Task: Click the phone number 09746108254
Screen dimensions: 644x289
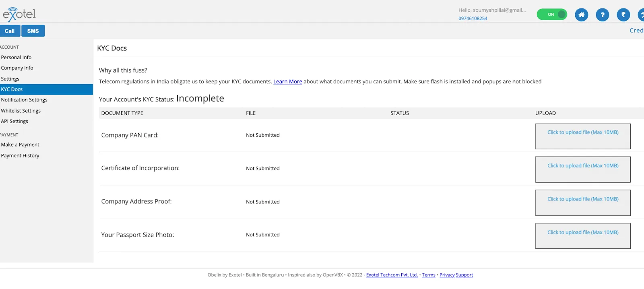Action: pos(473,19)
